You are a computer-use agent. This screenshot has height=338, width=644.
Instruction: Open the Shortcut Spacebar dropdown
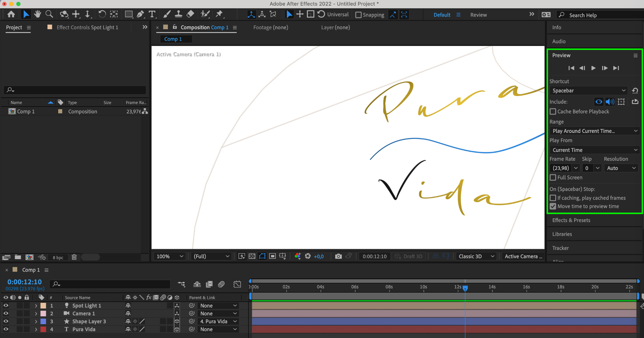(588, 90)
